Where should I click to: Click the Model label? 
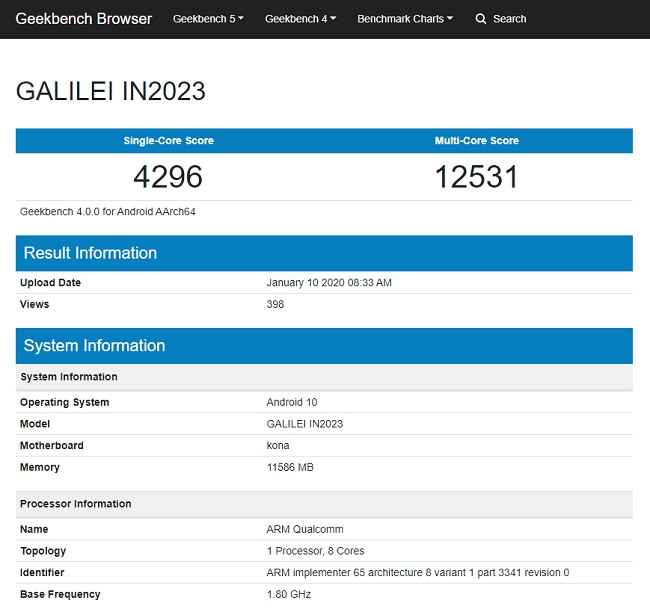35,424
